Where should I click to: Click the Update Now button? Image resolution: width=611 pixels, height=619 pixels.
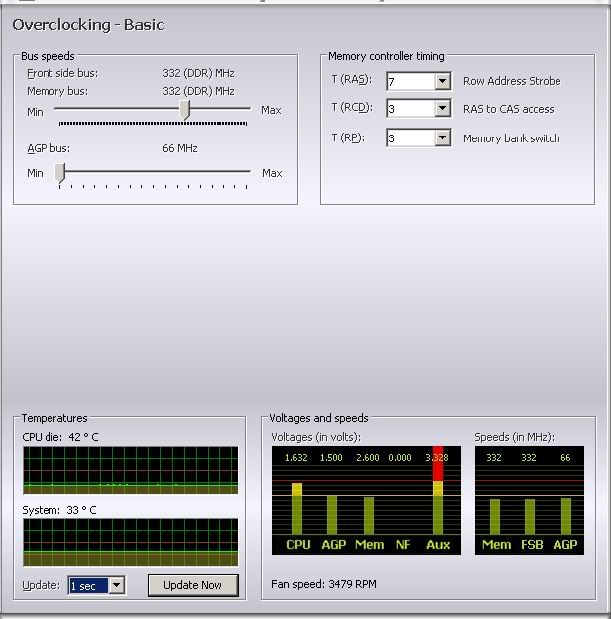pyautogui.click(x=193, y=585)
